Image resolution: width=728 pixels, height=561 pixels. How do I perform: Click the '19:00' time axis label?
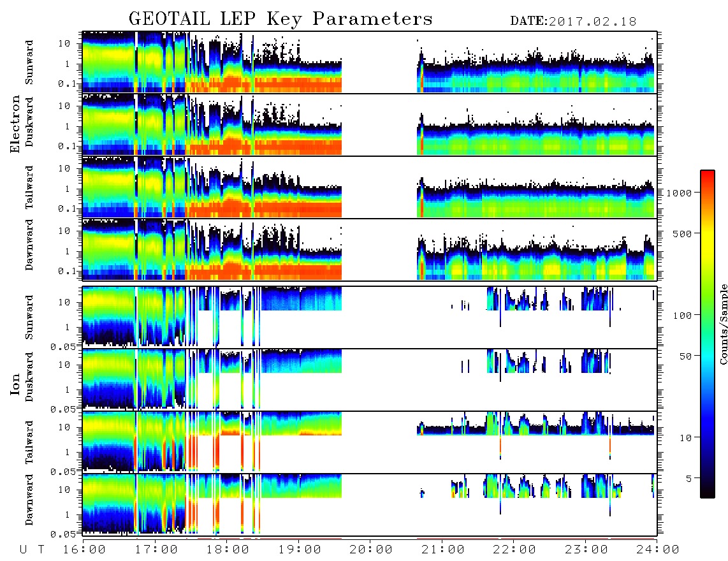click(300, 550)
